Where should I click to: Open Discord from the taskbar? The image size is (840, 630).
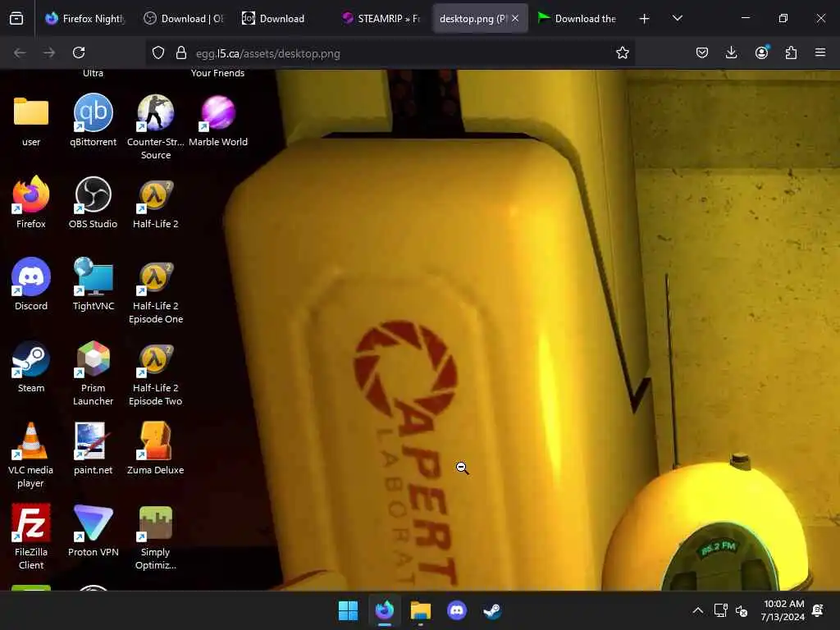point(456,610)
